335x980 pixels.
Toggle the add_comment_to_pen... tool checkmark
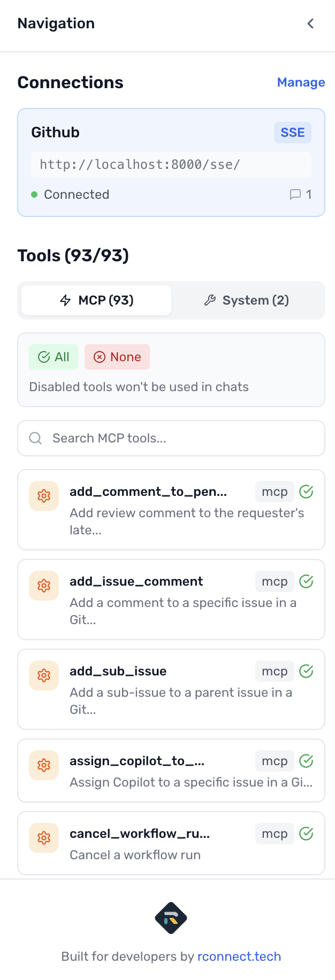click(306, 492)
